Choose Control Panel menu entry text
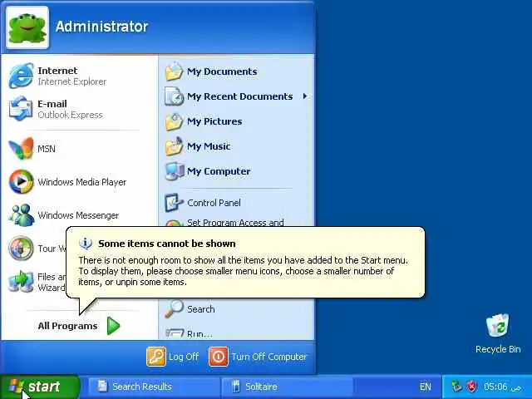Viewport: 532px width, 399px height. [214, 203]
